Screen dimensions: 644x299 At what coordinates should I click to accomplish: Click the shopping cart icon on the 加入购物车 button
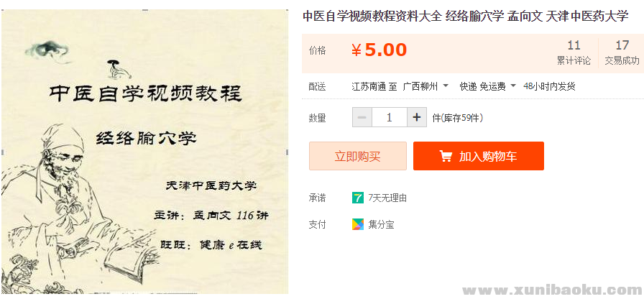[446, 157]
